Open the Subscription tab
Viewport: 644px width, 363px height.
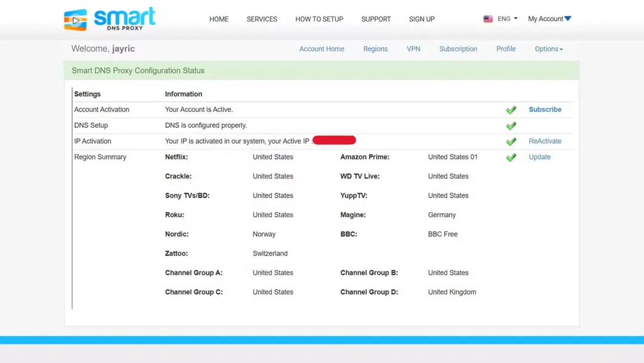[458, 49]
